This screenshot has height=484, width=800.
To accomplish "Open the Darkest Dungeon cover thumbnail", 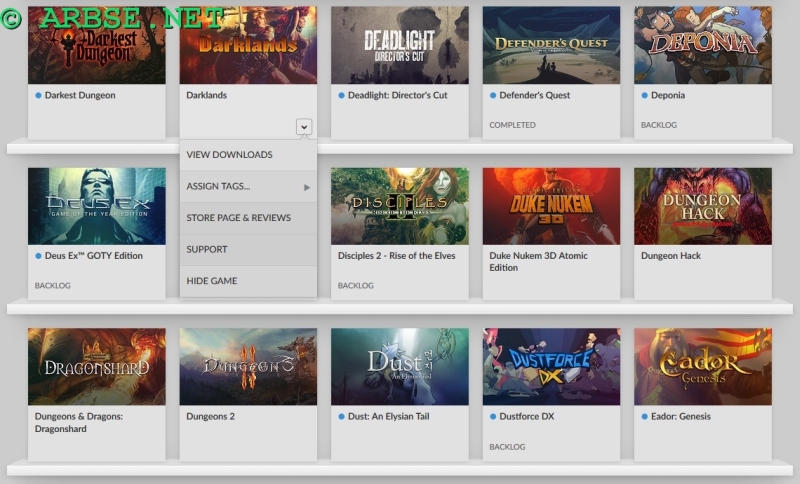I will tap(96, 45).
